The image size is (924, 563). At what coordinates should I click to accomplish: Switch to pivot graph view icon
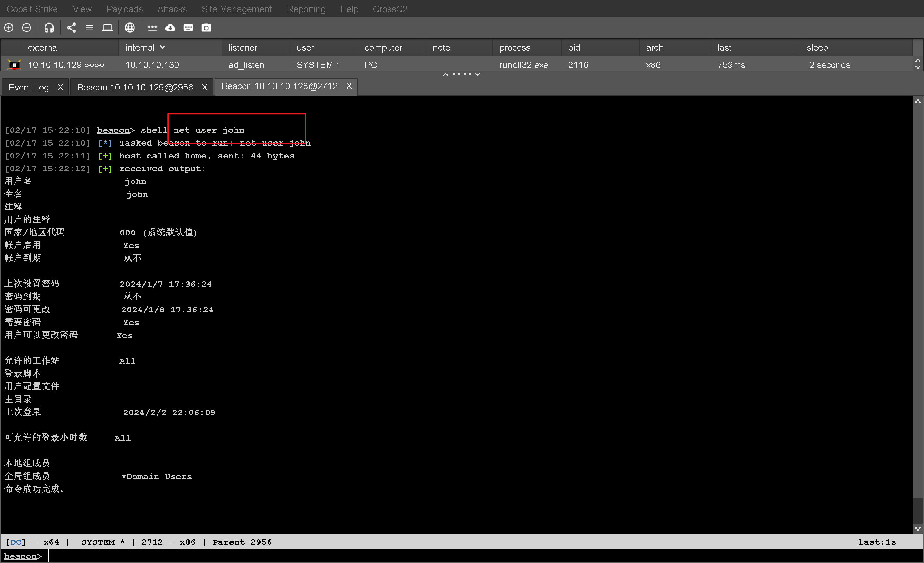pyautogui.click(x=71, y=28)
